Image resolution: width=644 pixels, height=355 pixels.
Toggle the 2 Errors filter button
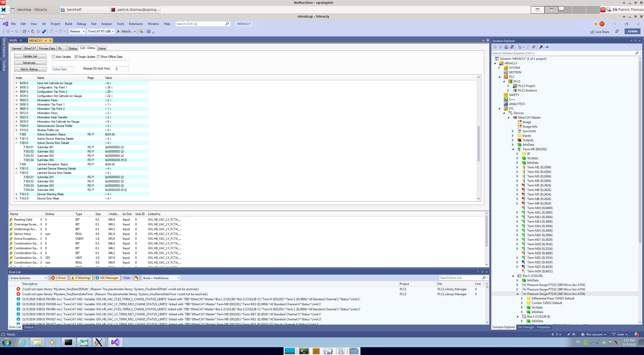[59, 278]
